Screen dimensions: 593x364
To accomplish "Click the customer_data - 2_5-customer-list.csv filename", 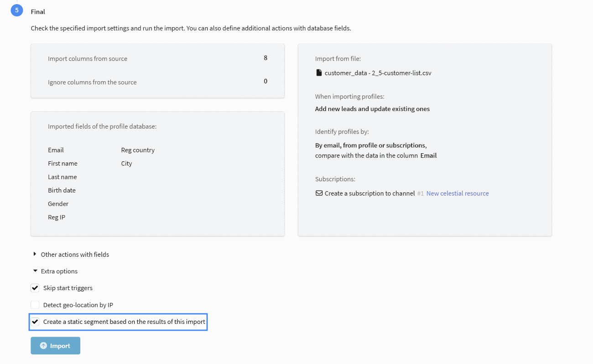I will coord(378,73).
